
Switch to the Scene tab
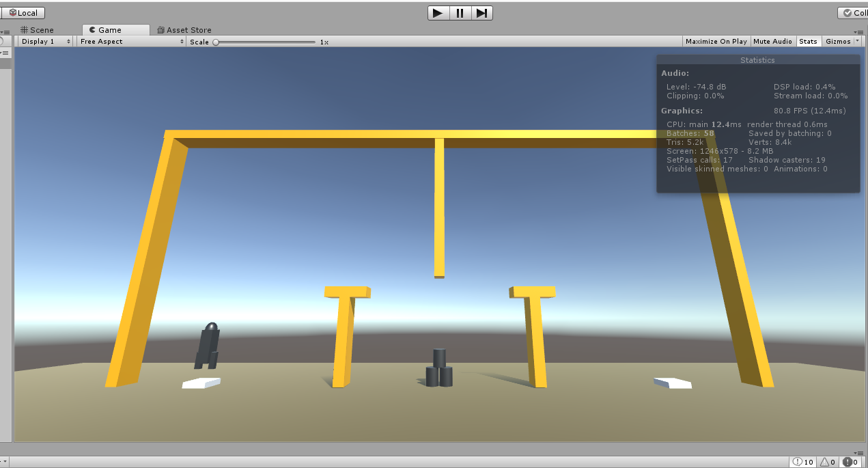coord(37,30)
